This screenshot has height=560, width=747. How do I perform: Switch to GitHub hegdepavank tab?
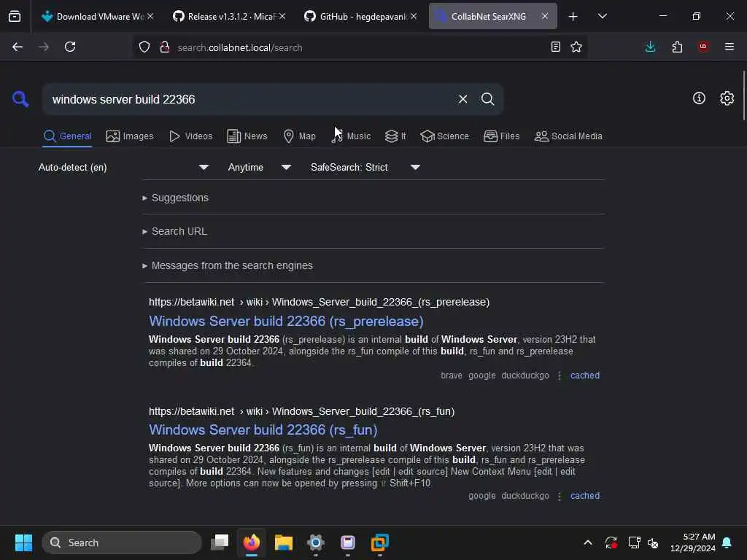pyautogui.click(x=360, y=16)
